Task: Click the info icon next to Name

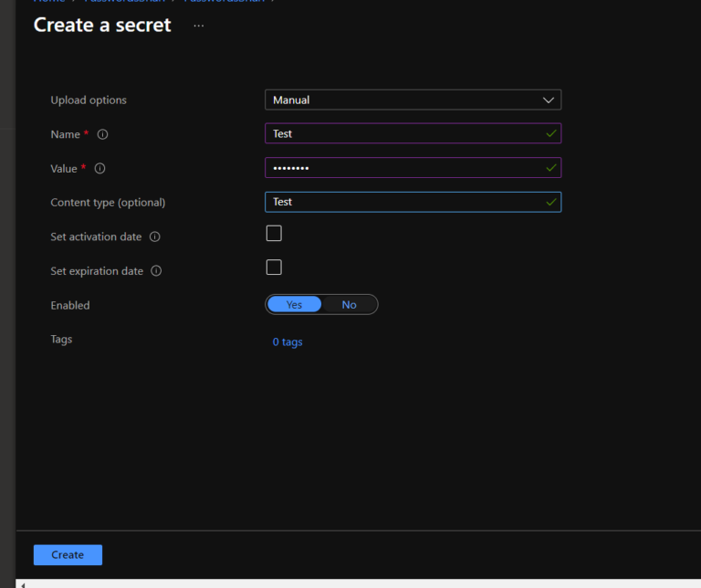Action: [102, 134]
